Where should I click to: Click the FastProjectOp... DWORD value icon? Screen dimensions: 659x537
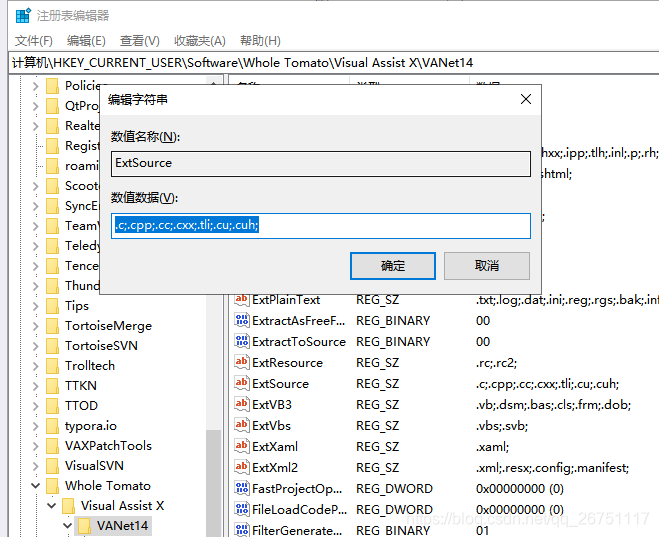241,489
